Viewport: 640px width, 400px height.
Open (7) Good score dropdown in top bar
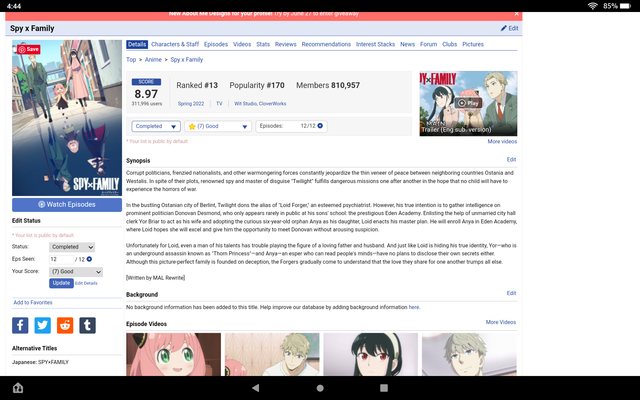click(218, 126)
